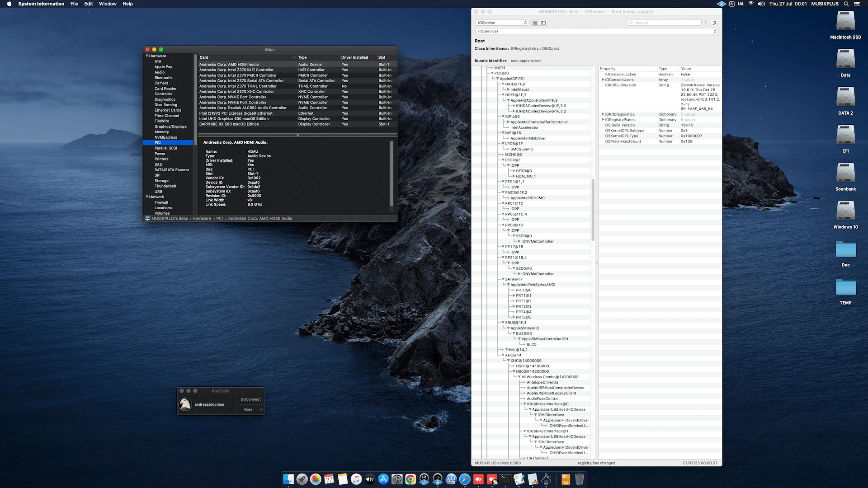Select SAPPHIRE RX 580 macOS Edition row

coord(297,124)
